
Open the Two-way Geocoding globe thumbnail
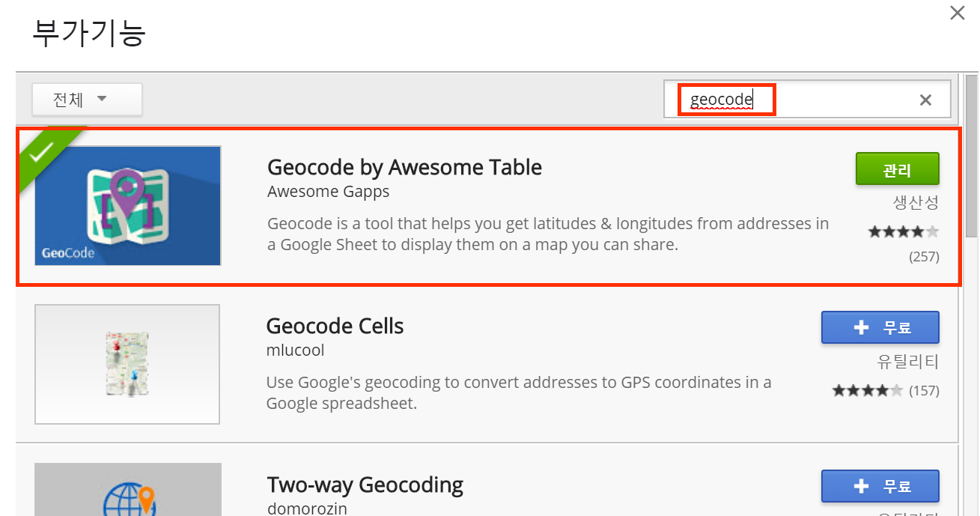128,490
